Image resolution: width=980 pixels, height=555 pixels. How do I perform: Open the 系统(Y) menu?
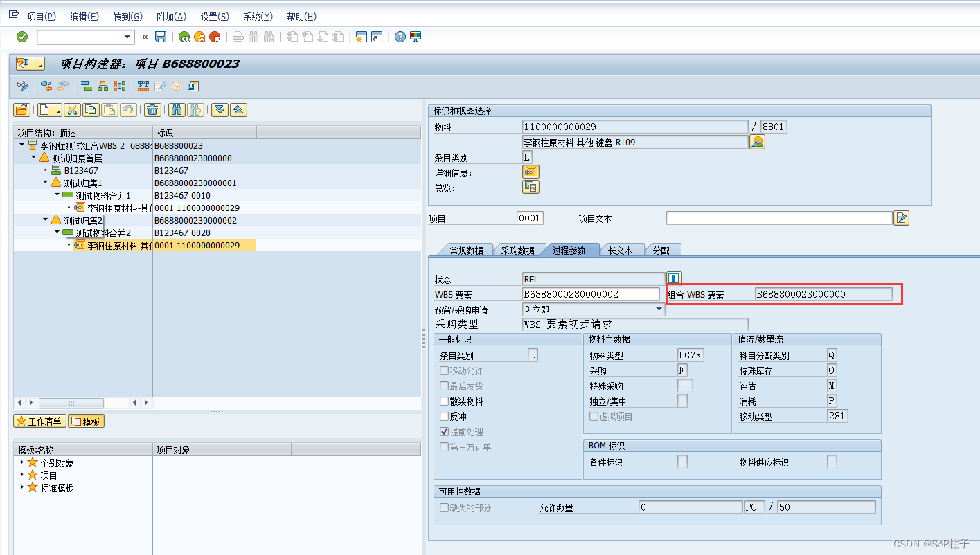(x=258, y=17)
